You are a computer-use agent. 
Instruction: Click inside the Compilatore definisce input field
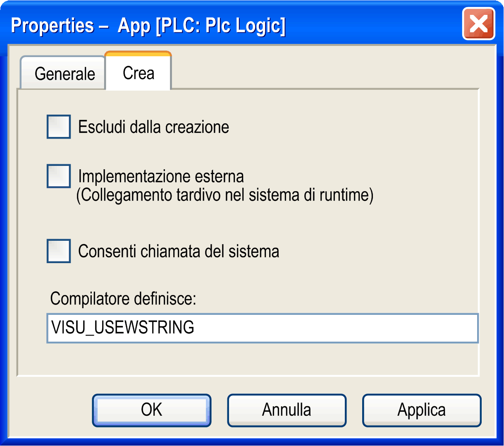[262, 328]
